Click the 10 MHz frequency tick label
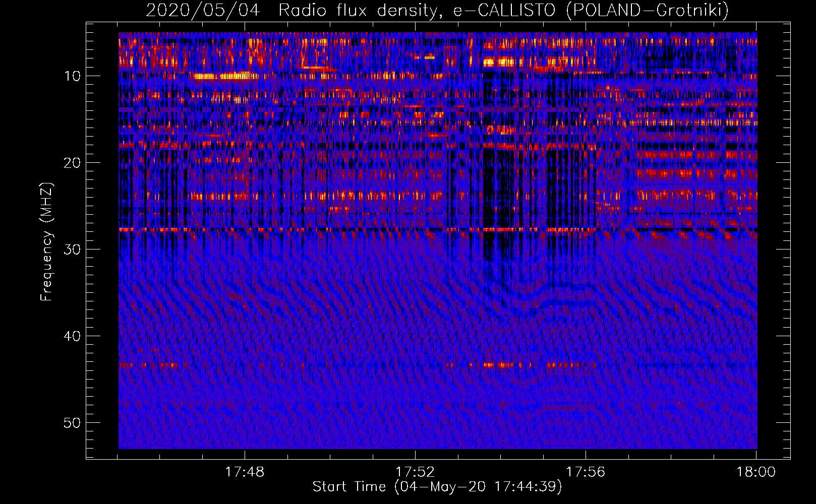This screenshot has width=816, height=504. [73, 76]
